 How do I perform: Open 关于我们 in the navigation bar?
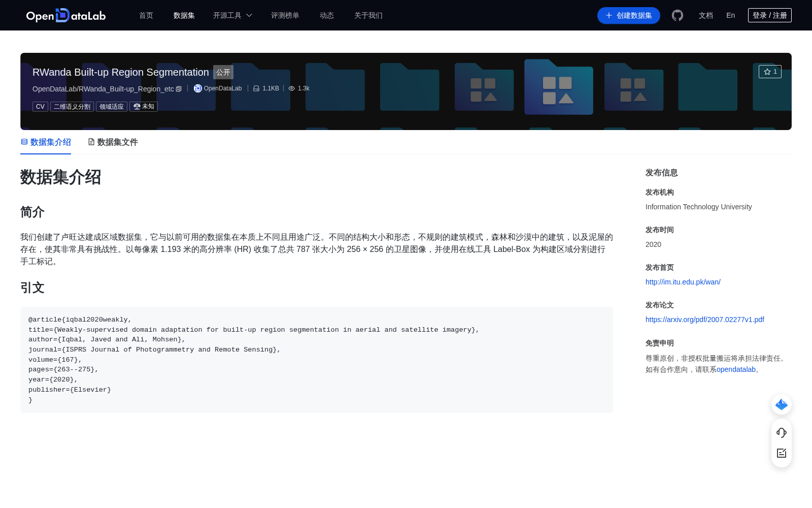[368, 15]
